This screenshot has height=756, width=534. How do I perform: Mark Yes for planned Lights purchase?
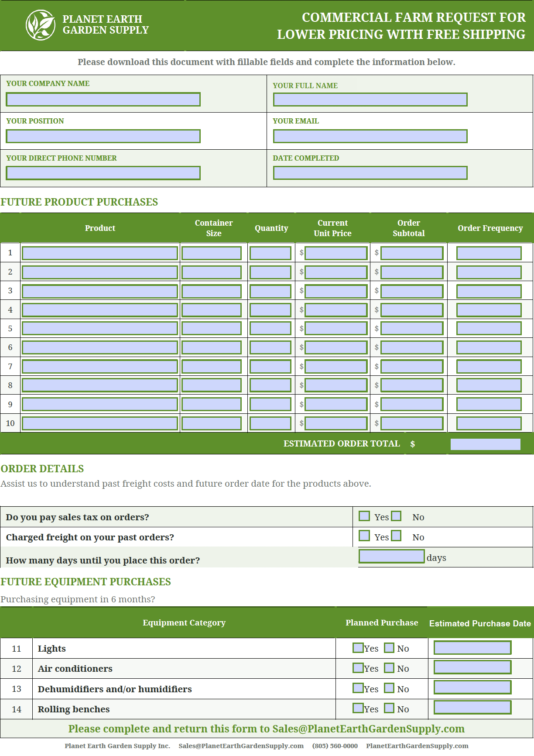(x=358, y=648)
